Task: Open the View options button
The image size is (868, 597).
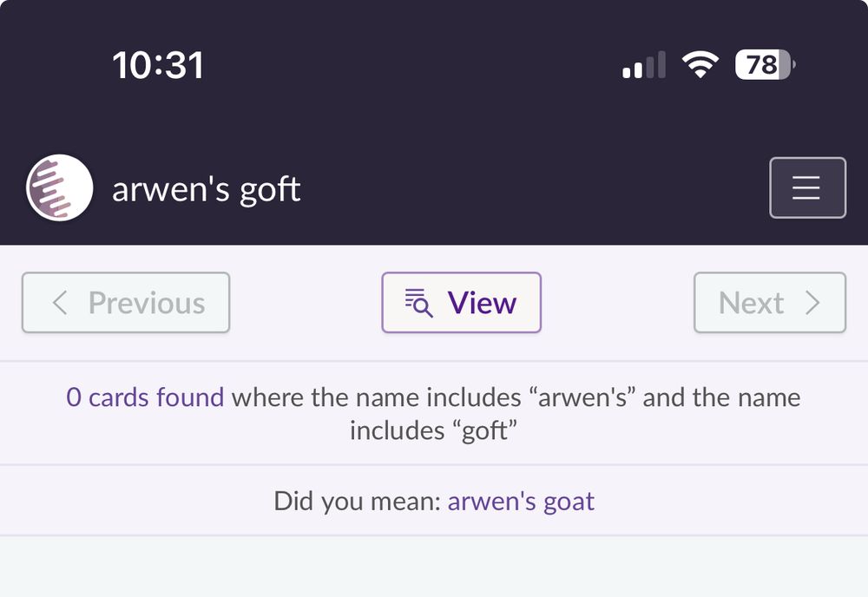Action: tap(461, 303)
